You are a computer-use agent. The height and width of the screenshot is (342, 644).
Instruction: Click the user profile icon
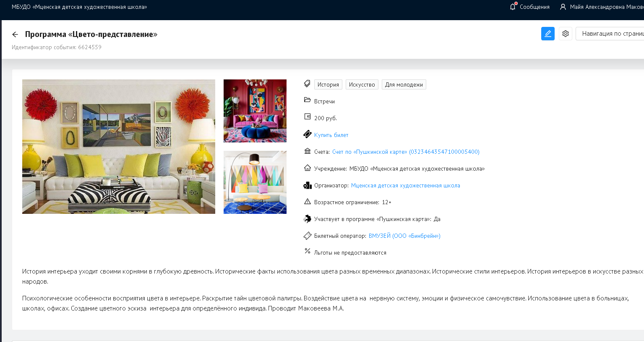(563, 7)
